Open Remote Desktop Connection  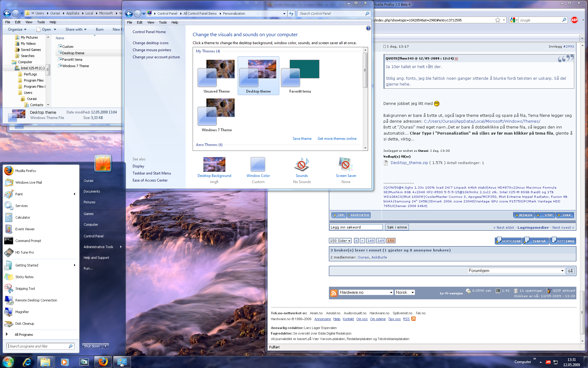point(36,300)
